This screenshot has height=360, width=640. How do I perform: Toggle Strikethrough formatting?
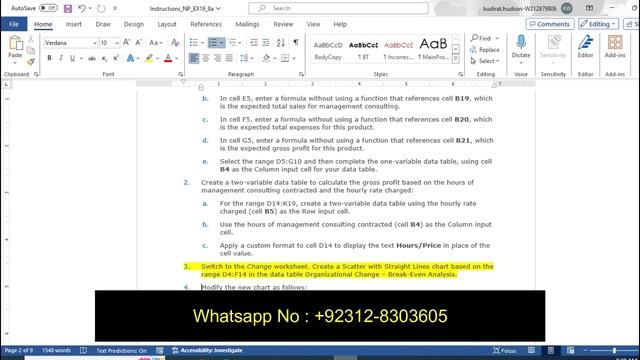pyautogui.click(x=92, y=58)
